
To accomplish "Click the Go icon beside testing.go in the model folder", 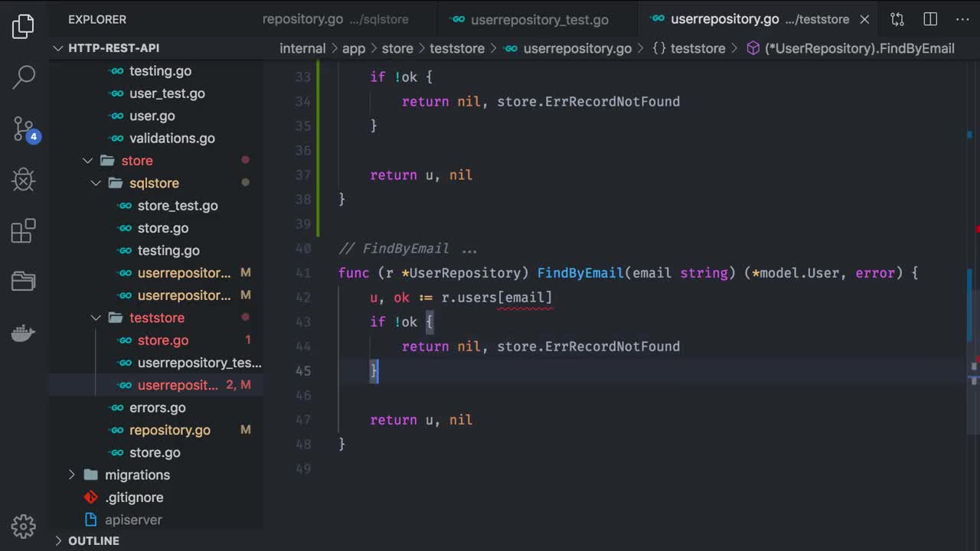I will tap(116, 71).
